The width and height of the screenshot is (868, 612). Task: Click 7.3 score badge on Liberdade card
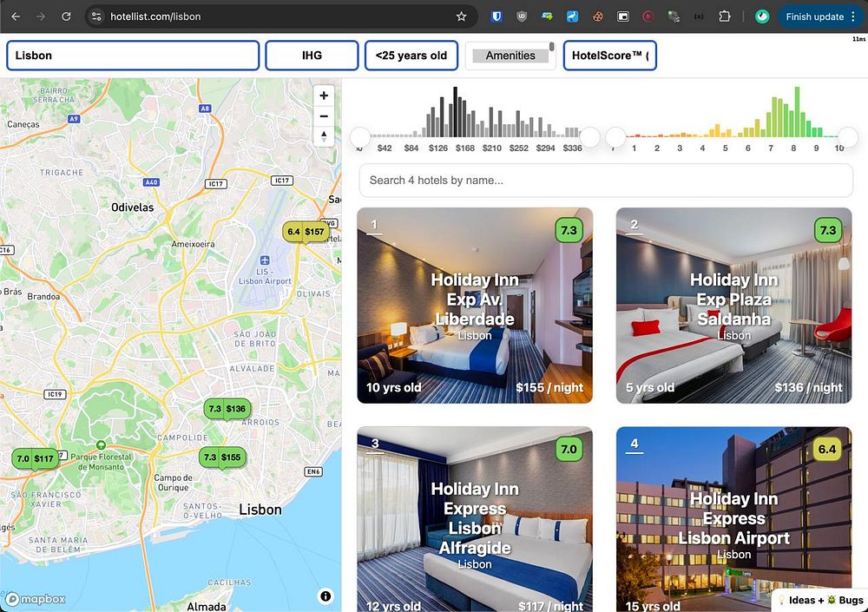coord(569,230)
